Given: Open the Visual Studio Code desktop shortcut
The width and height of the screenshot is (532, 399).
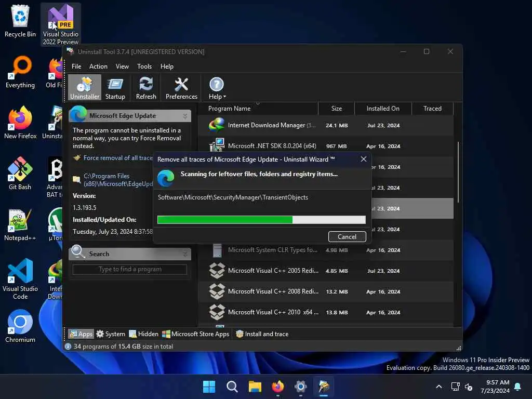Looking at the screenshot, I should pos(20,279).
